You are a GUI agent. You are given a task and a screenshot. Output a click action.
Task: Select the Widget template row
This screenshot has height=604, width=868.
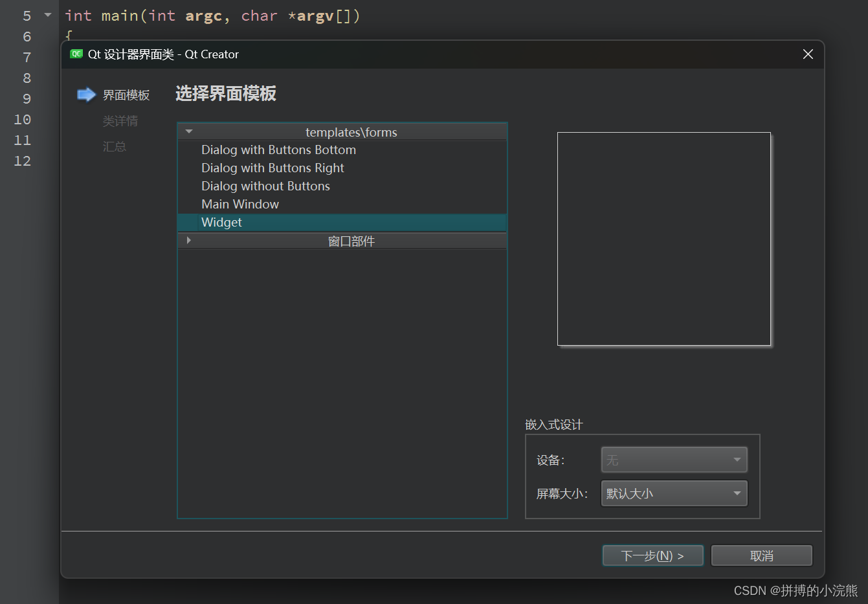coord(342,222)
